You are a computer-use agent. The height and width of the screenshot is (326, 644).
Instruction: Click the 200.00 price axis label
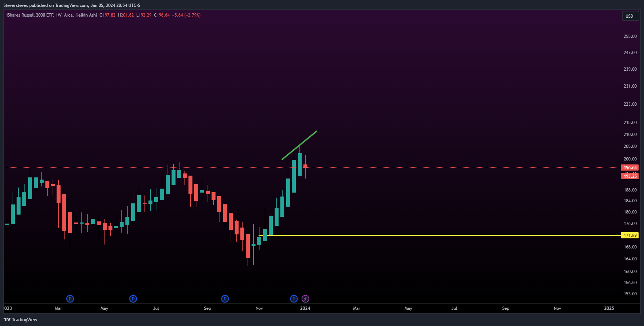pyautogui.click(x=630, y=159)
